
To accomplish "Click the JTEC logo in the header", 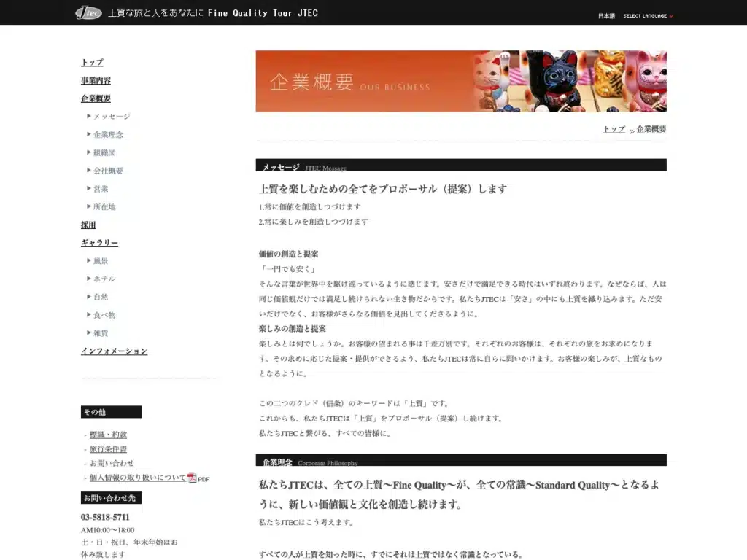I will tap(88, 12).
